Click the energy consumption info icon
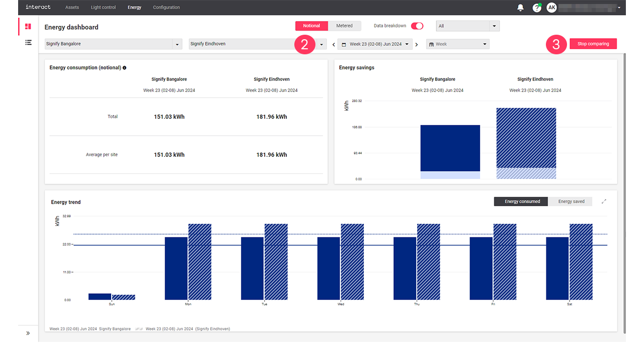This screenshot has height=352, width=644. coord(124,67)
